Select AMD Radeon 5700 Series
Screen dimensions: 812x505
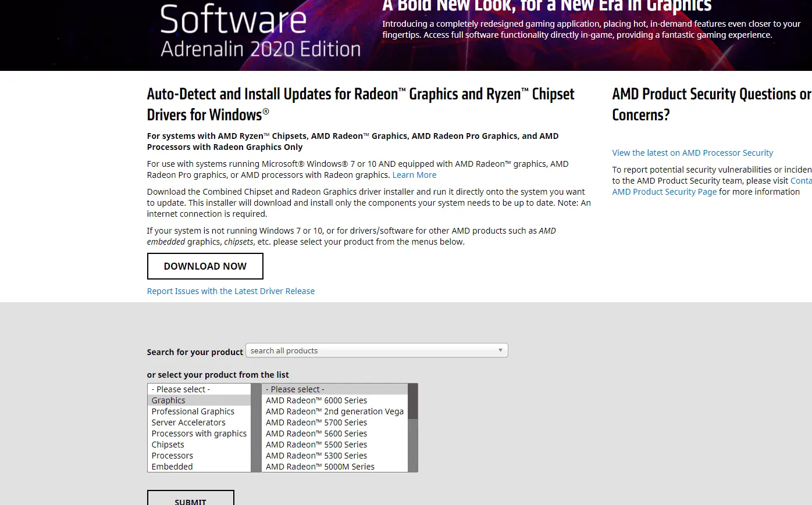(316, 422)
